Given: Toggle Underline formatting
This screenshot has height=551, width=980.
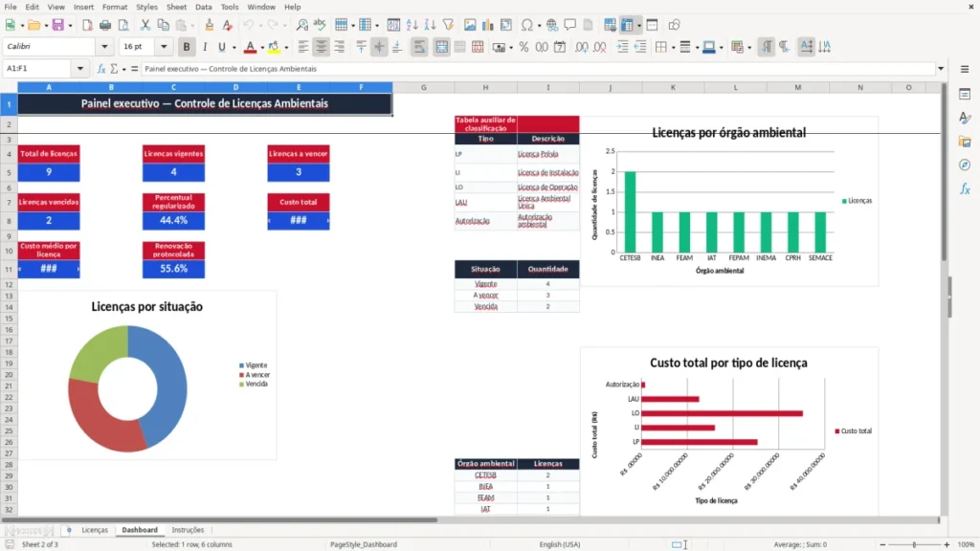Looking at the screenshot, I should click(221, 47).
